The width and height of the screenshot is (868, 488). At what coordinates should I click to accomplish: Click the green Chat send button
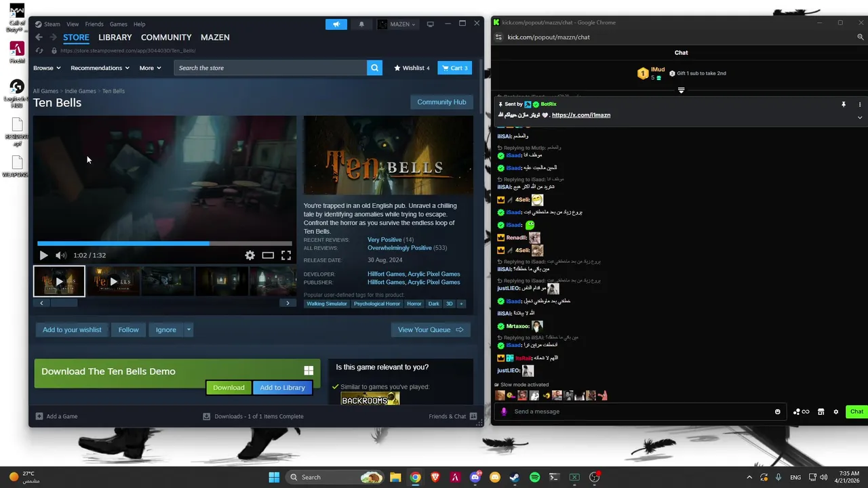coord(856,411)
